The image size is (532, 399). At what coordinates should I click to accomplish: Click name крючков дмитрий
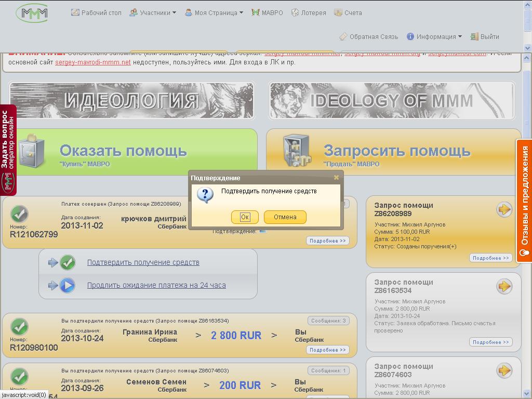(x=154, y=219)
